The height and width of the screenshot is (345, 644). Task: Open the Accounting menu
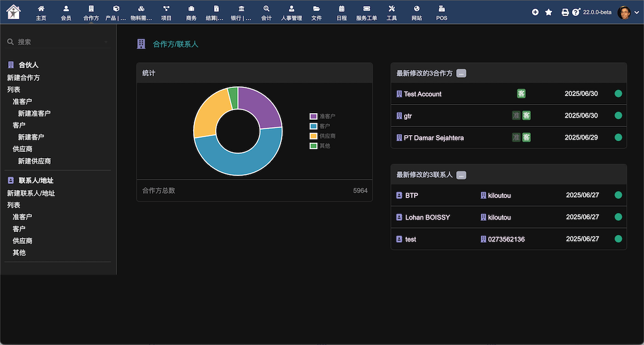point(266,12)
